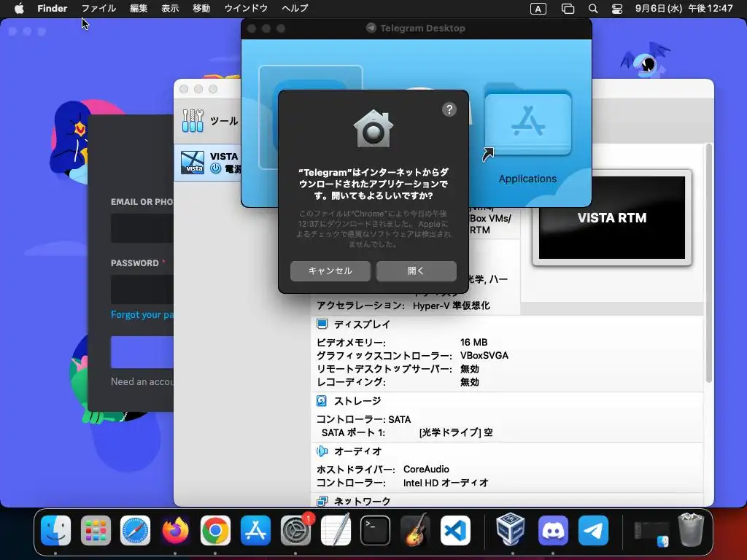Switch to Telegram in the Dock
The width and height of the screenshot is (747, 560).
point(593,530)
